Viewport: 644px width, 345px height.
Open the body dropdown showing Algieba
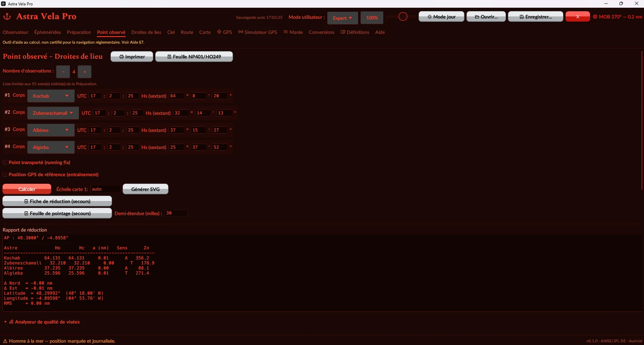pyautogui.click(x=51, y=147)
